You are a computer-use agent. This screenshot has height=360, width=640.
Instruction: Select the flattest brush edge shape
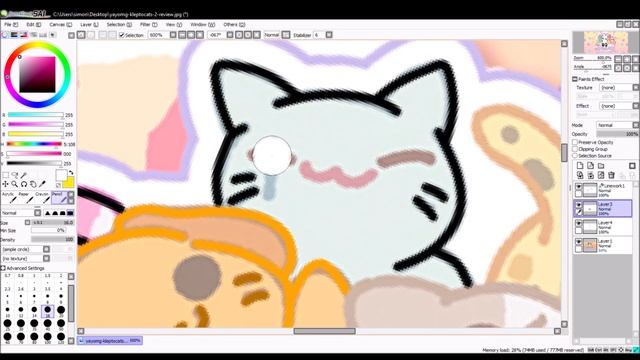click(x=70, y=213)
